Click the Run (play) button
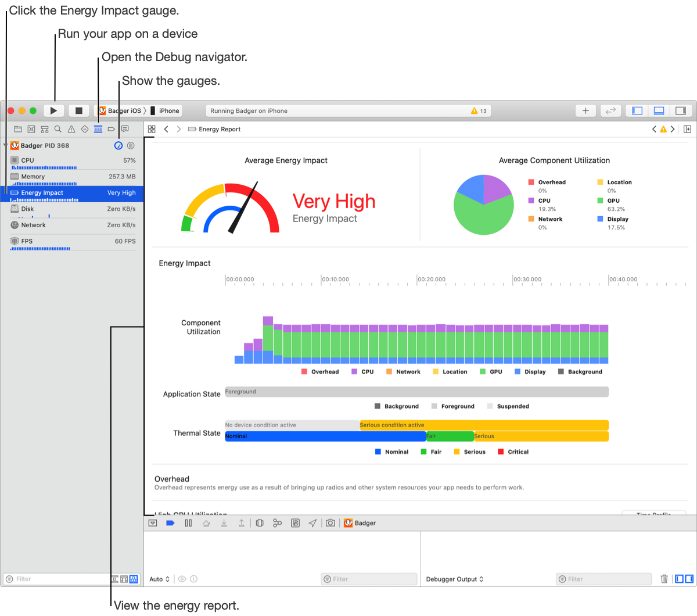This screenshot has width=697, height=616. (54, 110)
